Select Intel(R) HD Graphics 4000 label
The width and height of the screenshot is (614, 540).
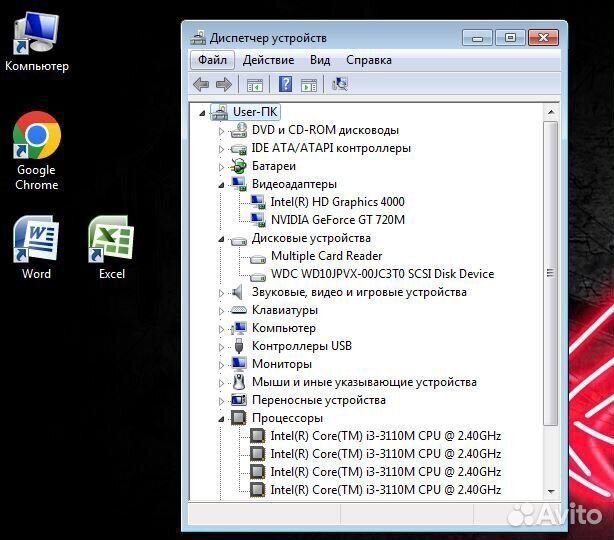(x=337, y=202)
